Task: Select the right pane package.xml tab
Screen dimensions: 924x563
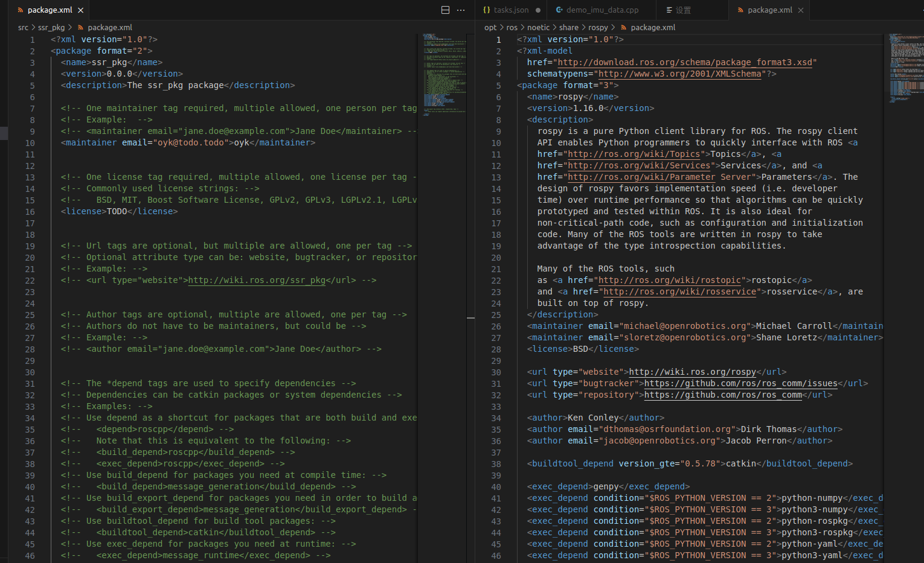Action: pos(770,10)
